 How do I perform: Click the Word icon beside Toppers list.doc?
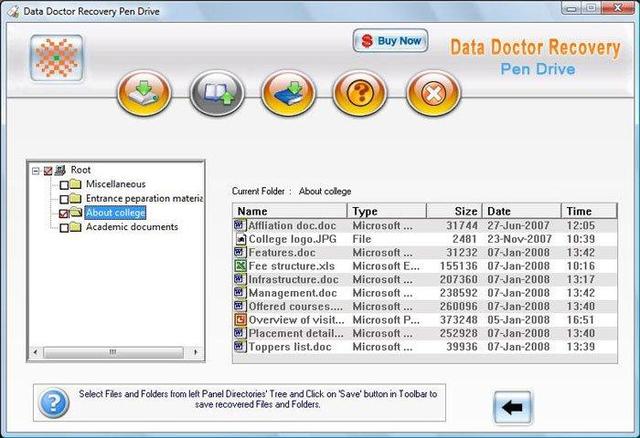240,346
